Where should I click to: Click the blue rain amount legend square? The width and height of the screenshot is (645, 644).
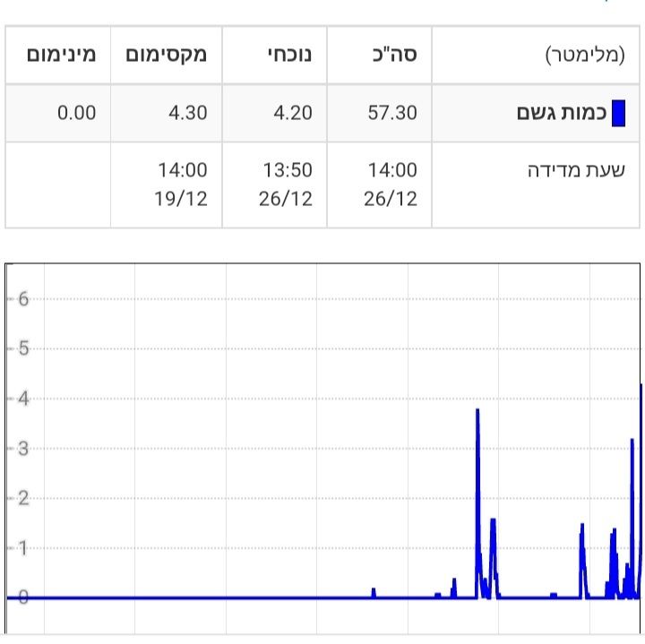(617, 114)
